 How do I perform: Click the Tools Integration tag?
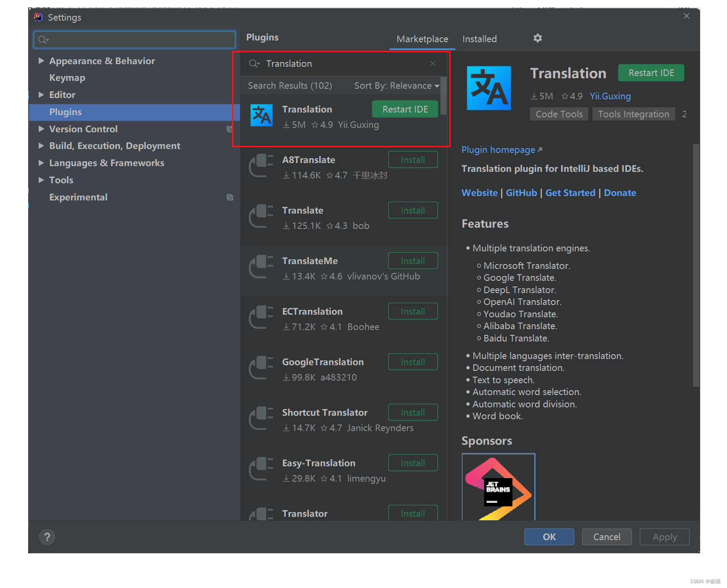pos(633,114)
